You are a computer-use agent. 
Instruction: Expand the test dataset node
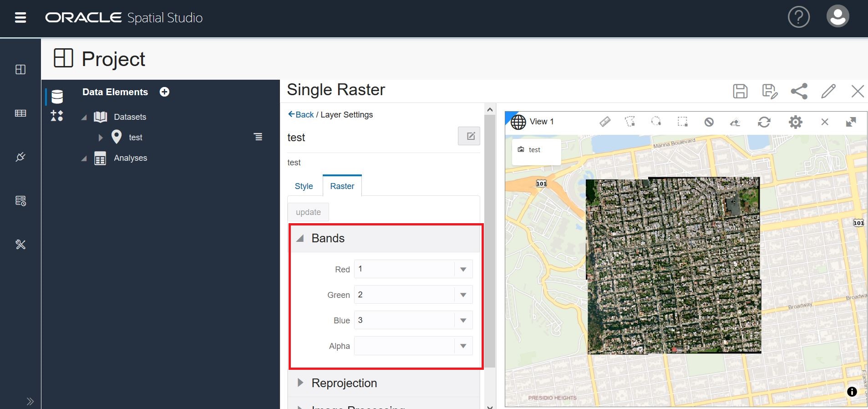[101, 138]
